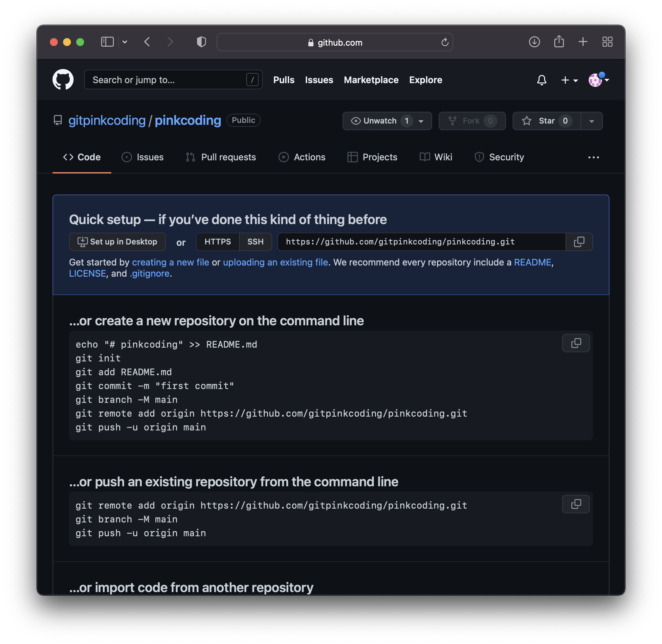
Task: Open Safari downloads icon
Action: [534, 42]
